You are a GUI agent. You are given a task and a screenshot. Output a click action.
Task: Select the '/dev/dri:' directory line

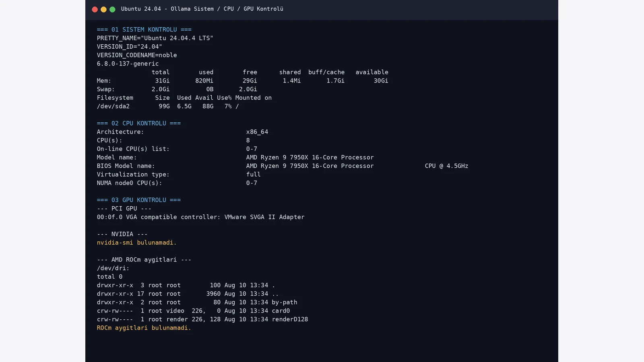point(113,268)
